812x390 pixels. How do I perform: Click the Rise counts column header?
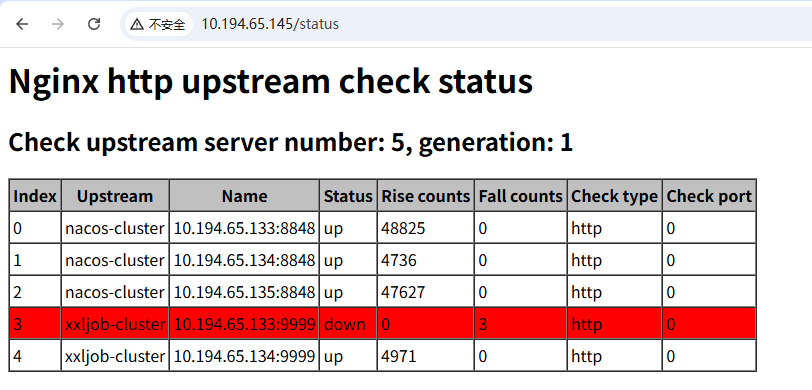point(426,196)
